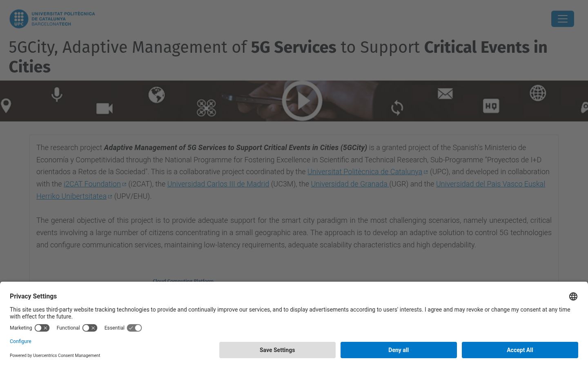Toggle the Functional consent switch

[x=90, y=328]
